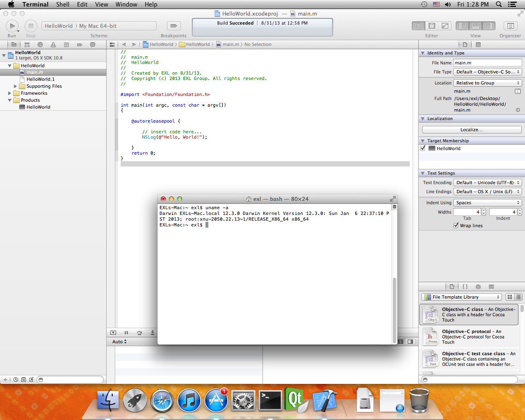Open the Breakpoint navigator icon
This screenshot has width=525, height=420.
click(80, 45)
